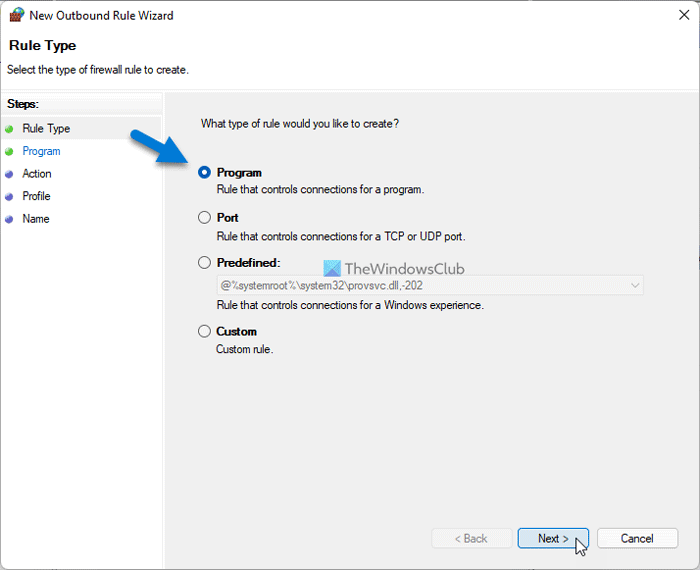Click the firewall wizard title bar icon

click(16, 17)
